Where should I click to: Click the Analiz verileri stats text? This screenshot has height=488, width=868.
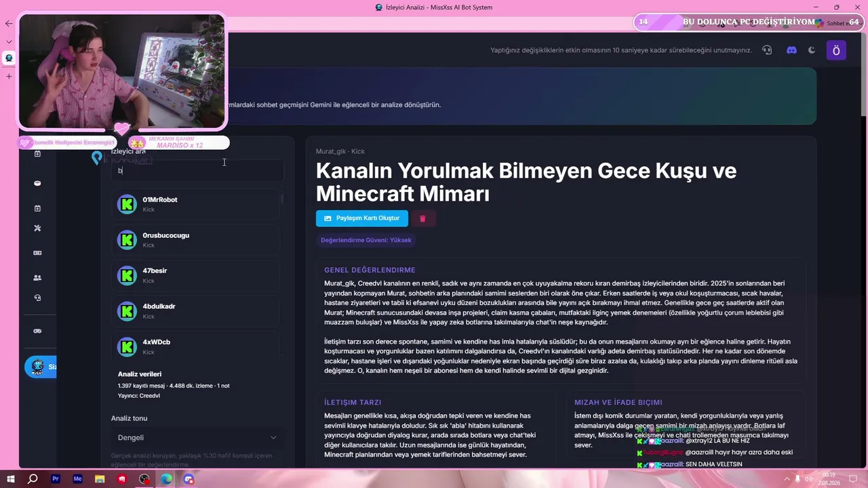tap(174, 386)
